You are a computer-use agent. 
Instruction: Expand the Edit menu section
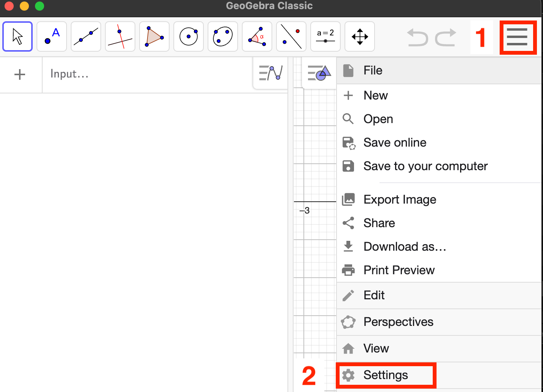(x=439, y=296)
